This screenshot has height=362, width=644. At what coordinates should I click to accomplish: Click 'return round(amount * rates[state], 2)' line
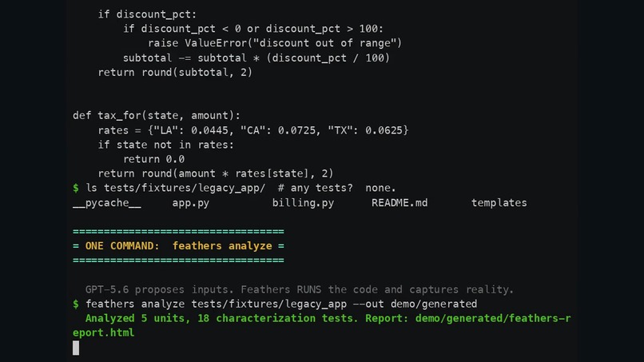pyautogui.click(x=216, y=173)
